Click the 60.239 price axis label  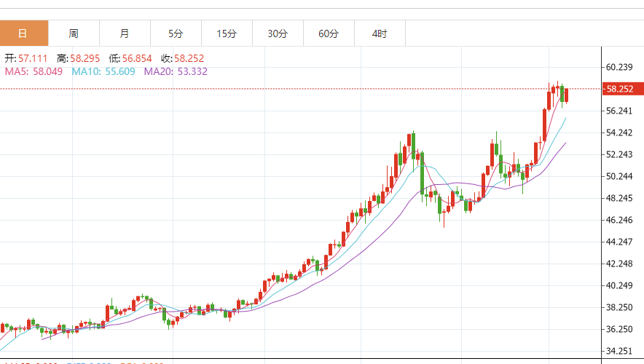[x=619, y=67]
